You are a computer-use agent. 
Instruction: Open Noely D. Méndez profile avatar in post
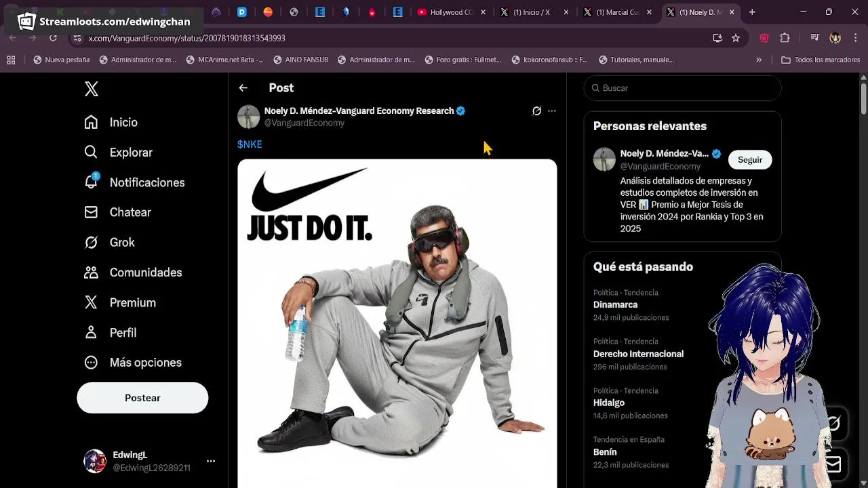tap(249, 117)
